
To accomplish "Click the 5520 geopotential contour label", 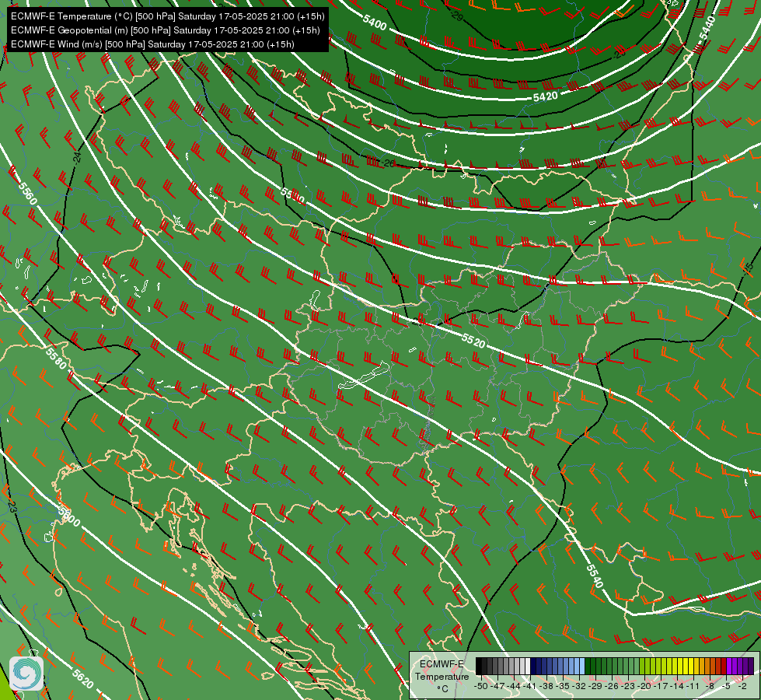I will point(473,341).
